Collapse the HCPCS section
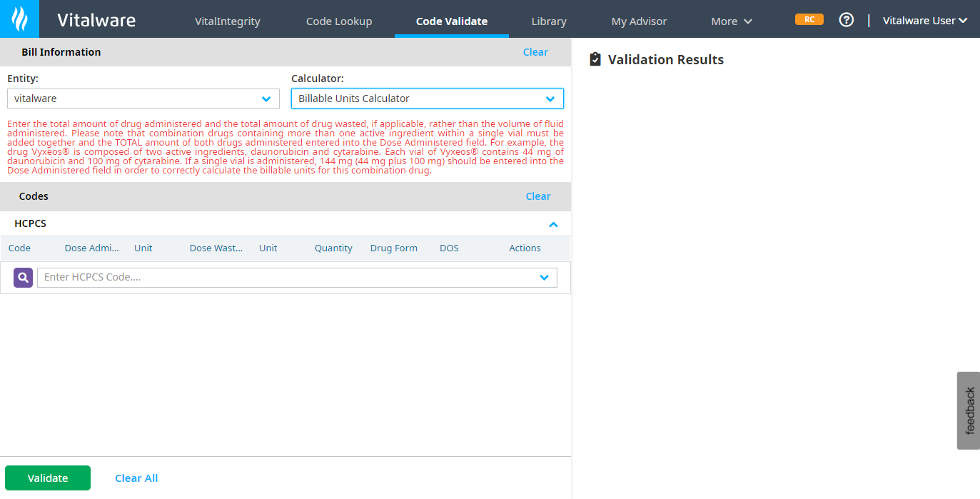 [553, 223]
